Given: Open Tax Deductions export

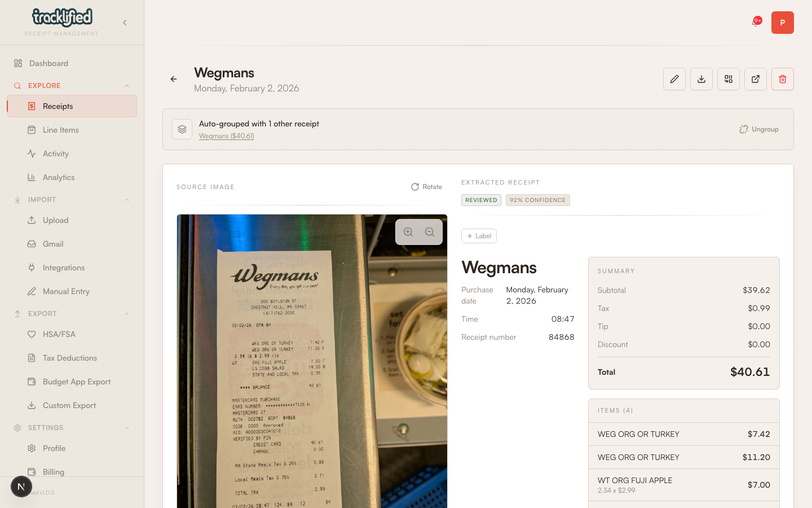Looking at the screenshot, I should [x=72, y=358].
